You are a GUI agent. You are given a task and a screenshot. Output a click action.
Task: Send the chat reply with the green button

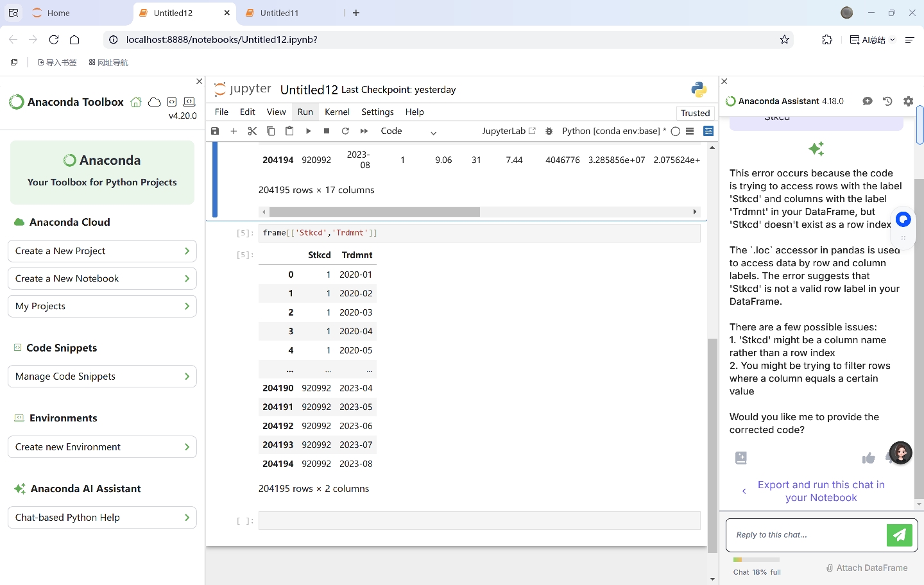coord(899,535)
